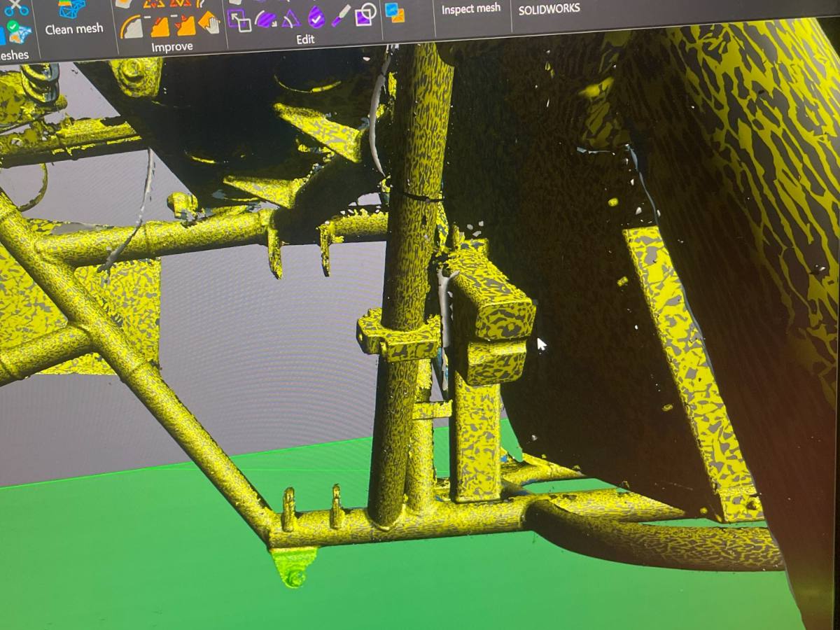Viewport: 840px width, 630px height.
Task: Click the scanned clamp bracket on vertical tube
Action: click(399, 336)
